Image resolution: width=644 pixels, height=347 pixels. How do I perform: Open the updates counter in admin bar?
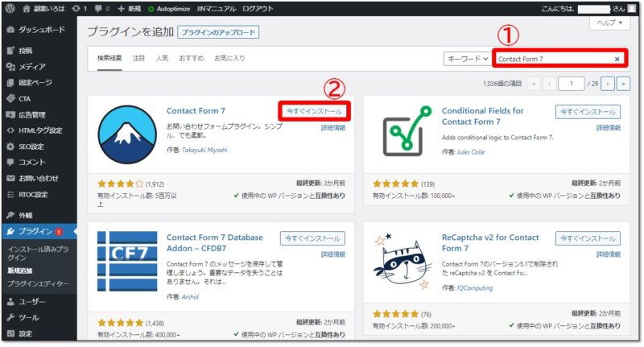79,9
